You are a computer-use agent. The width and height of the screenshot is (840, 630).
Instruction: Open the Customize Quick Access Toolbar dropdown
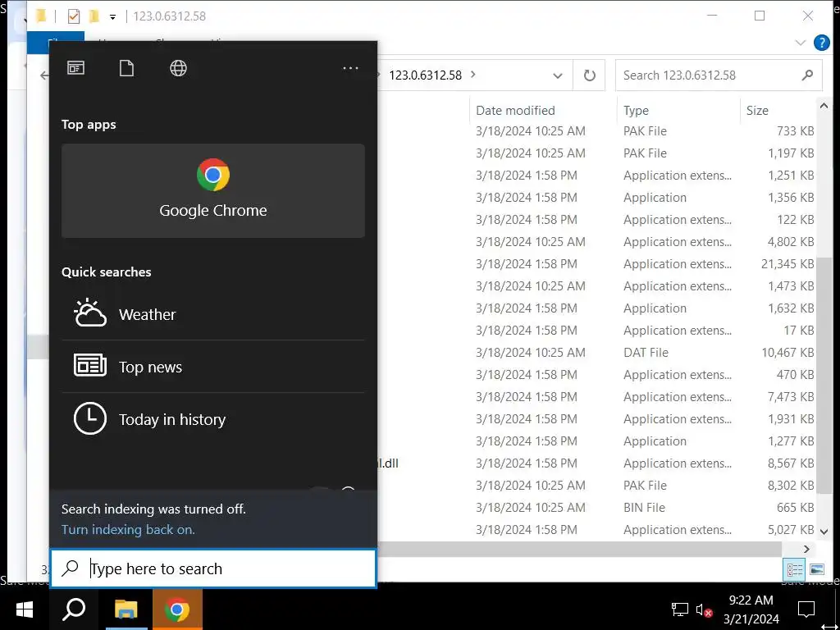click(x=112, y=16)
